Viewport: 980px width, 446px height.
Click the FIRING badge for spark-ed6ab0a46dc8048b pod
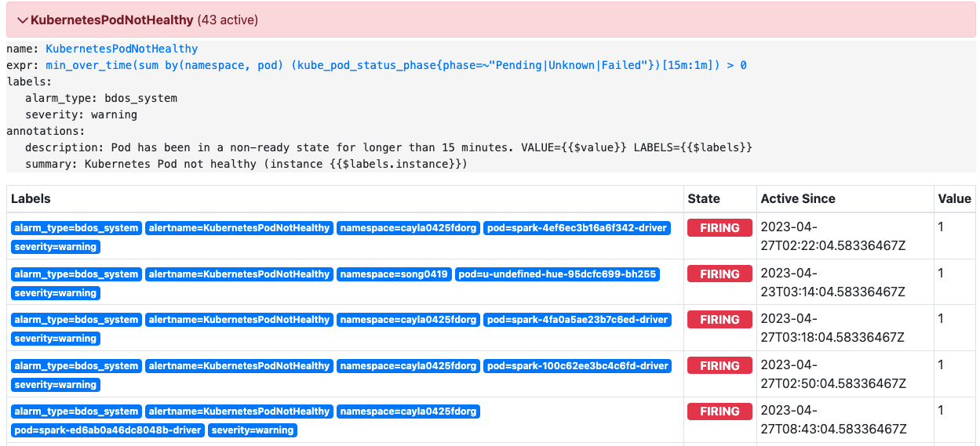click(x=720, y=412)
